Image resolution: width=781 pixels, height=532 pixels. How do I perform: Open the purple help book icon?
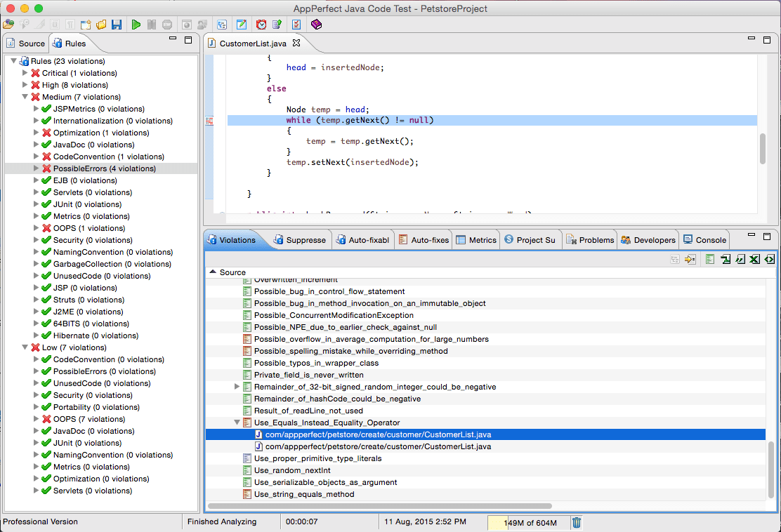(x=316, y=25)
